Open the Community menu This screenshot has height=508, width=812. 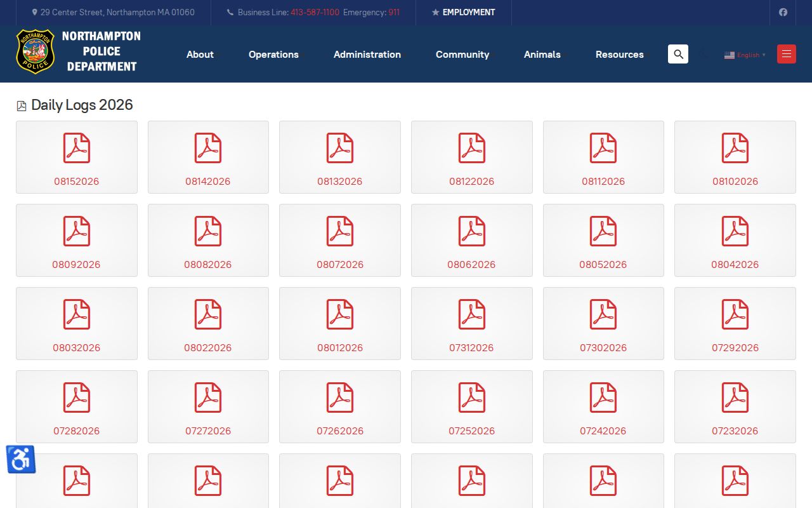[462, 55]
